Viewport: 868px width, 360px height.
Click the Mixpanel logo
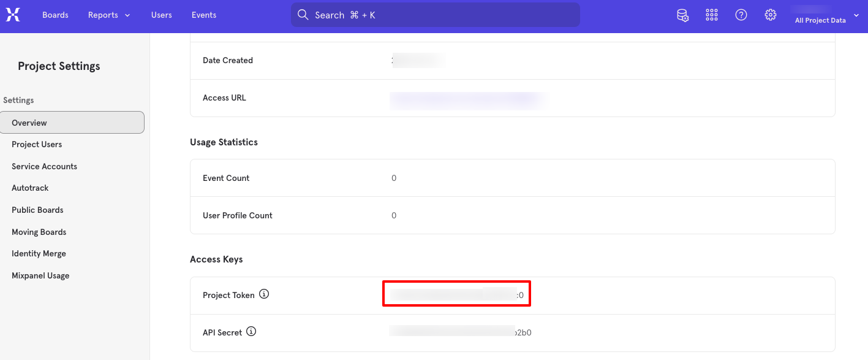(x=13, y=15)
